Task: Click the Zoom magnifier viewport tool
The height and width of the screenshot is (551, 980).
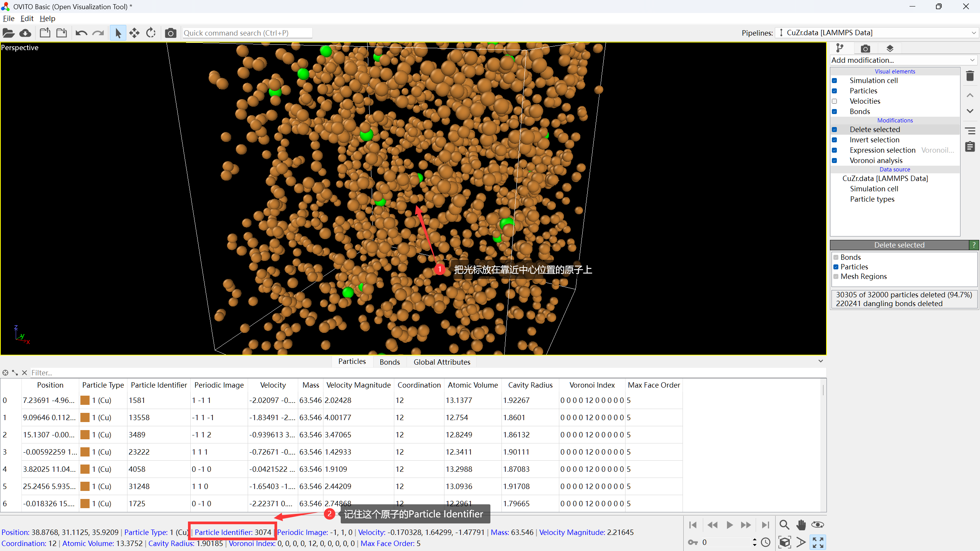Action: [784, 525]
